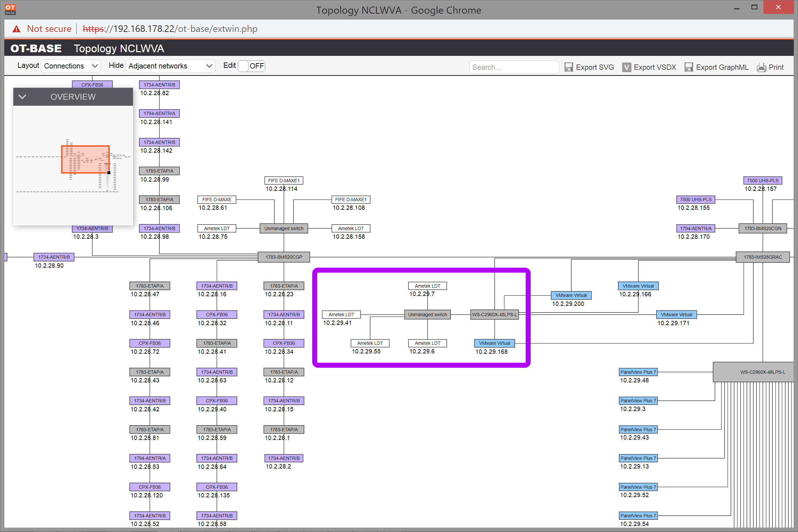The height and width of the screenshot is (532, 798).
Task: Select the VMware Virtual node 10.2.29.166
Action: pos(638,286)
